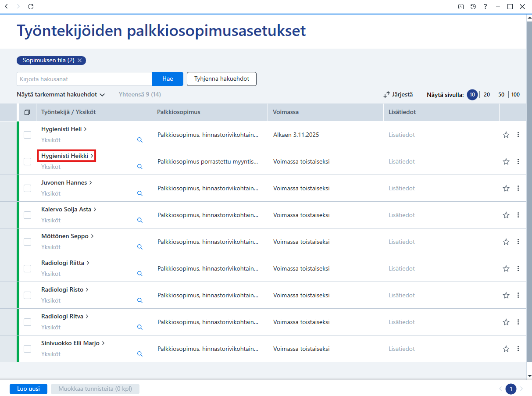The width and height of the screenshot is (532, 396).
Task: Search units for Juvonen Hannes
Action: (x=140, y=193)
